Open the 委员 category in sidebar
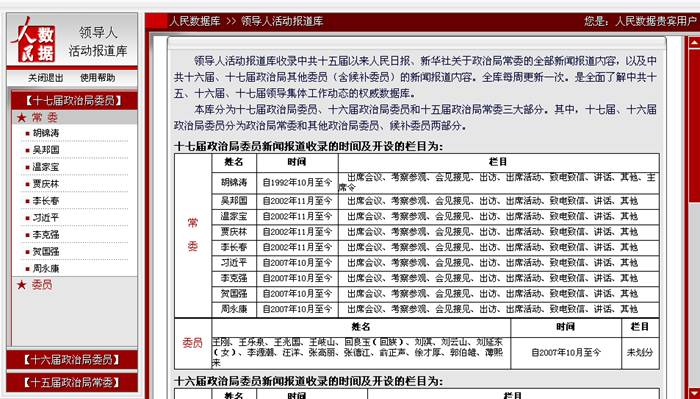This screenshot has height=399, width=700. 42,285
